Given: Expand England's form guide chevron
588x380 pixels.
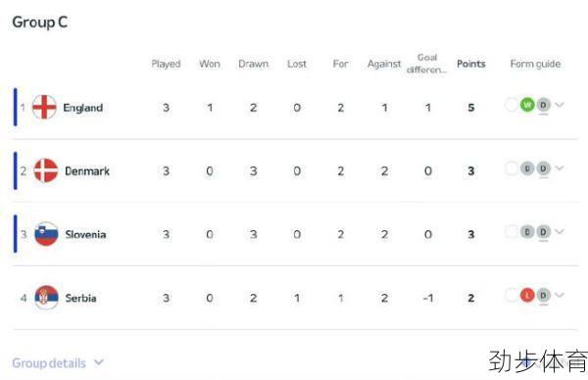Looking at the screenshot, I should pyautogui.click(x=560, y=105).
